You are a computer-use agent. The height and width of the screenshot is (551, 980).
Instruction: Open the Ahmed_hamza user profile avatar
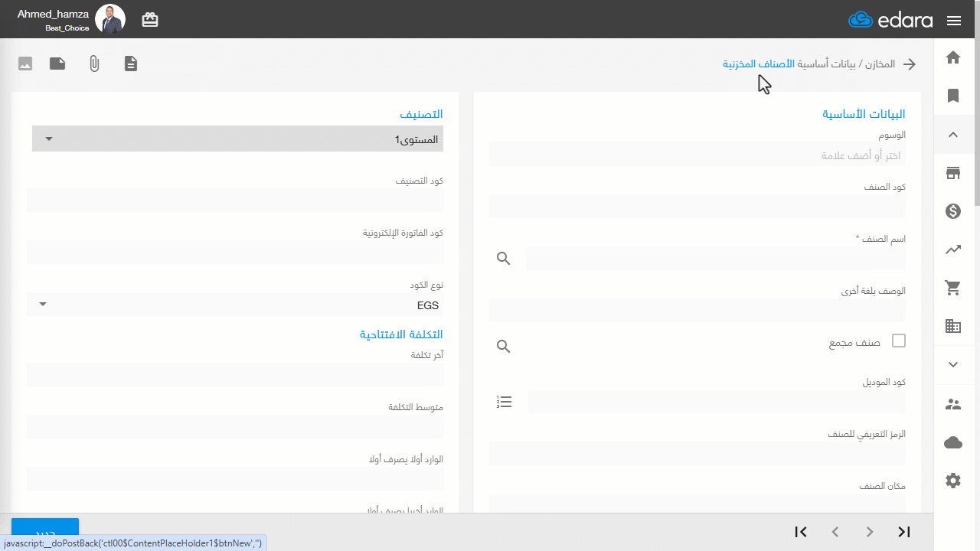coord(110,19)
